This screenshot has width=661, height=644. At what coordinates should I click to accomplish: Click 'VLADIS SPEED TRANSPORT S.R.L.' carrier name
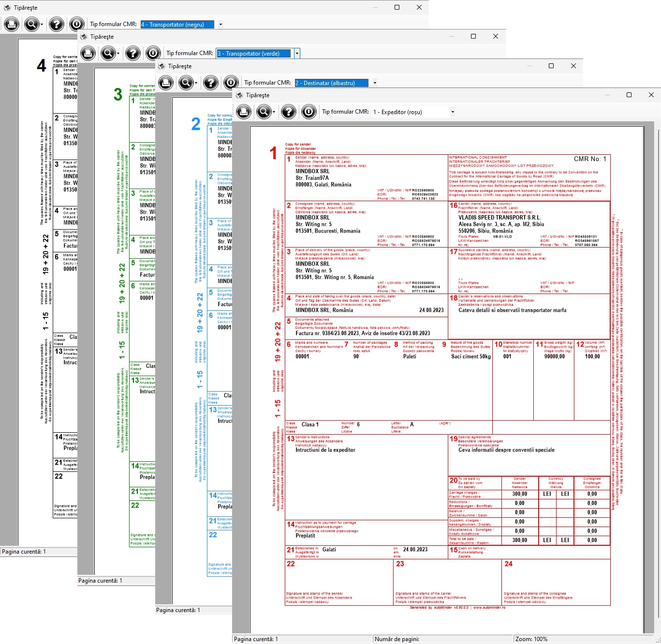(499, 218)
